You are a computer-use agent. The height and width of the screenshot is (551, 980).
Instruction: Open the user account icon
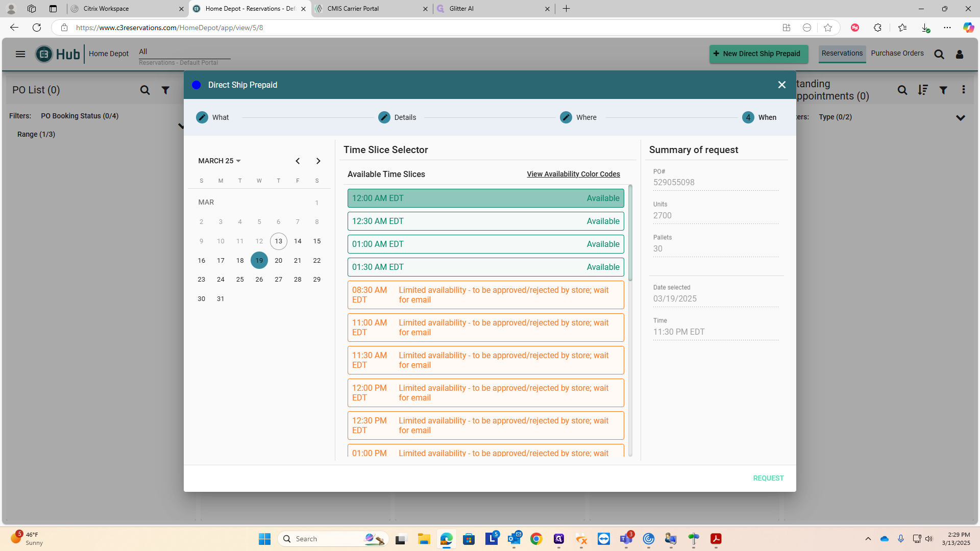tap(960, 55)
